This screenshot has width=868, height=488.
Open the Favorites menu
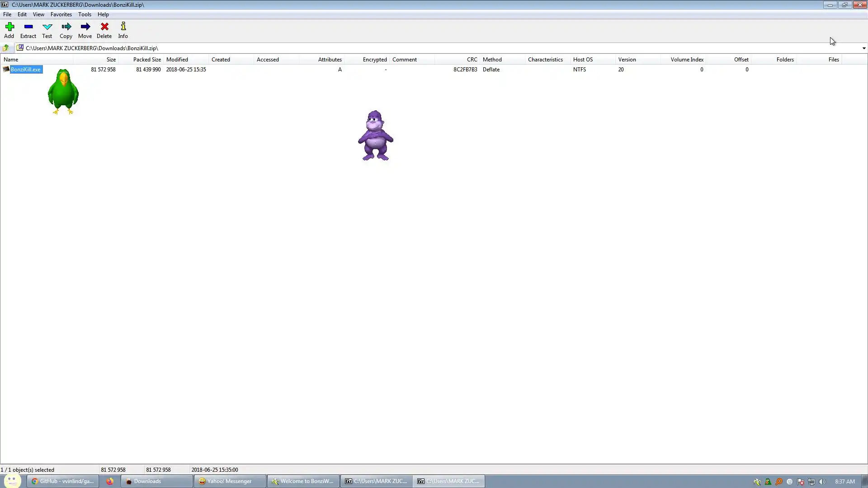(61, 14)
